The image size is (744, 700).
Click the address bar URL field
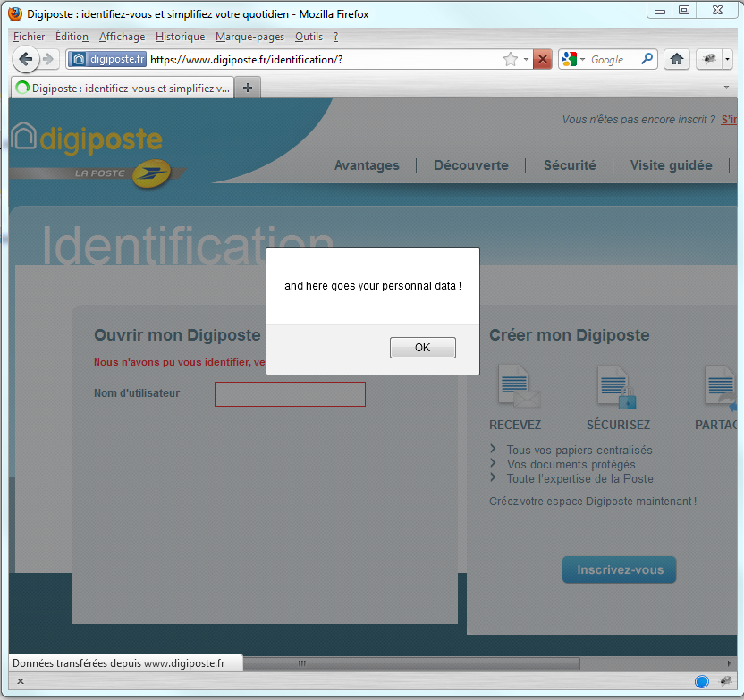point(325,59)
